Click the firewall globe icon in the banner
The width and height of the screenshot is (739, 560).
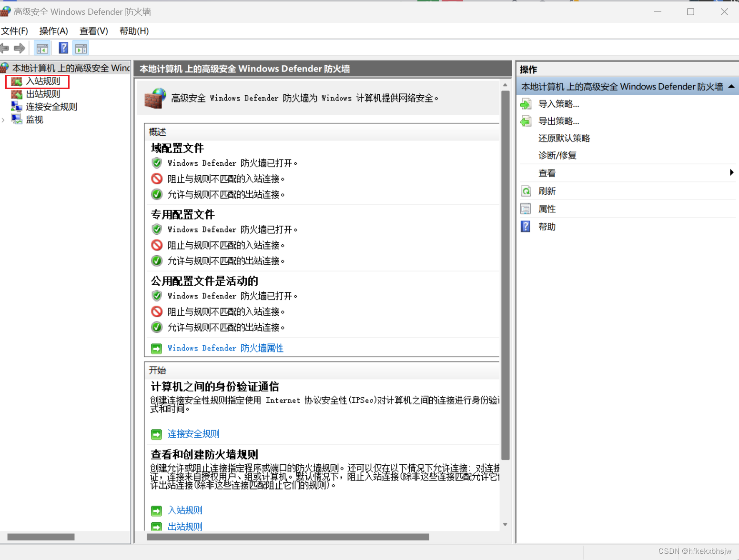(155, 98)
